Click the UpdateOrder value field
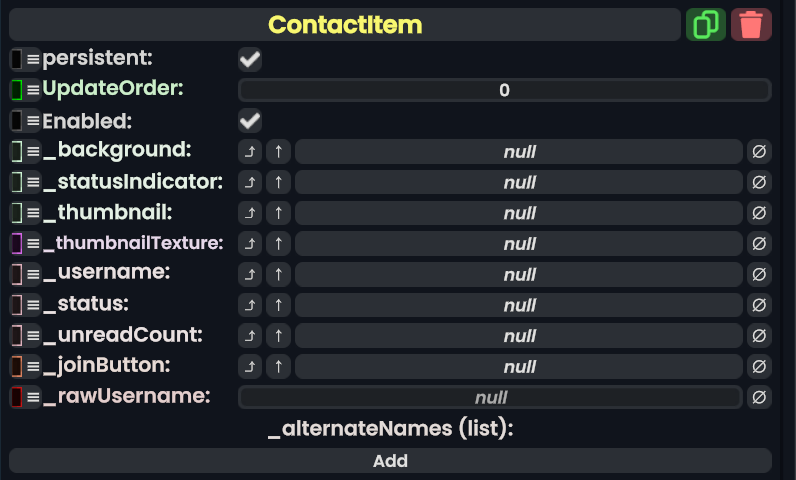796x480 pixels. [x=504, y=90]
